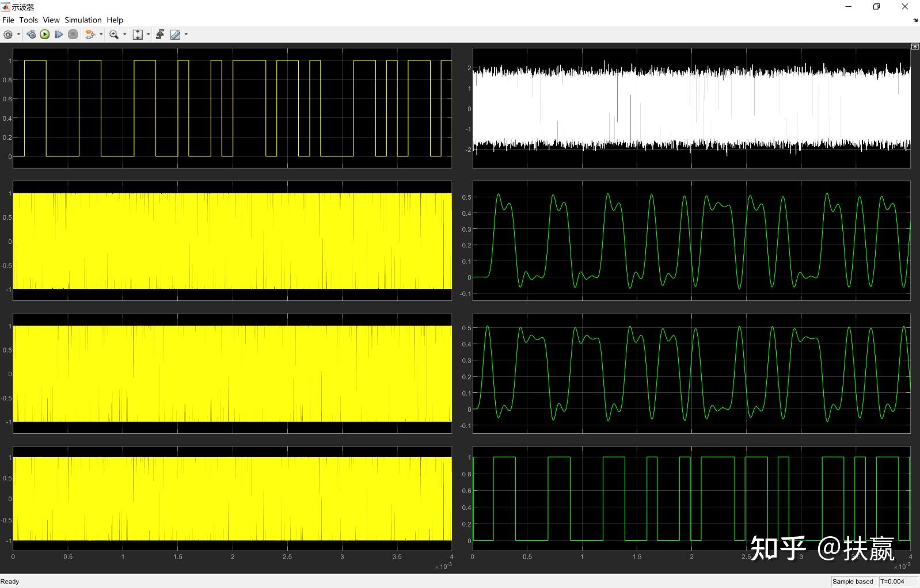Screen dimensions: 920x588
Task: Click the MATLAB logo in the title bar
Action: coord(6,7)
